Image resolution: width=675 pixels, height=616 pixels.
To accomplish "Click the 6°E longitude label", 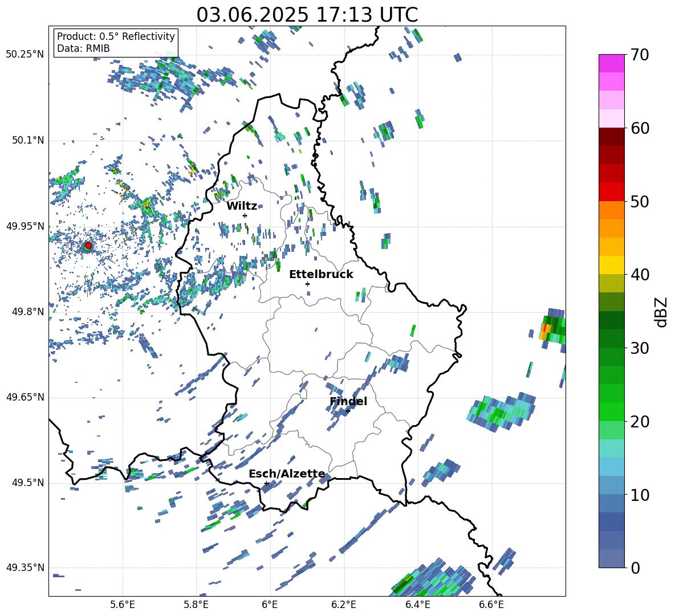I will click(270, 605).
